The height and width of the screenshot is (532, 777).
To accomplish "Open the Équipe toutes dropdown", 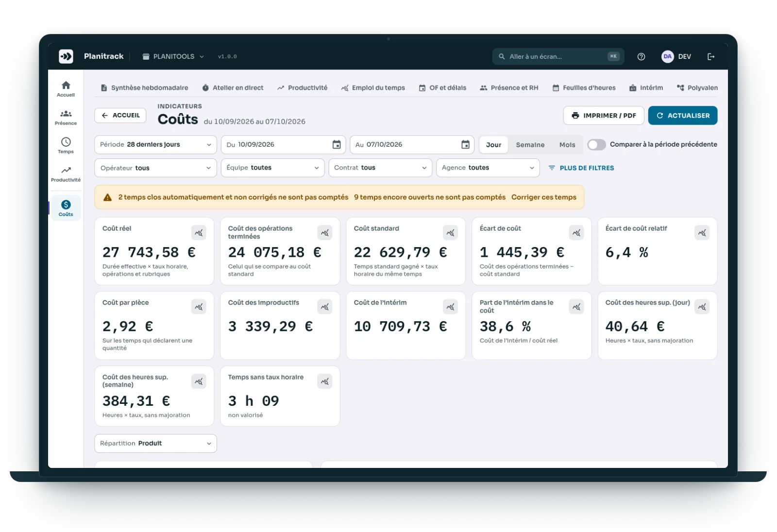I will click(x=272, y=168).
